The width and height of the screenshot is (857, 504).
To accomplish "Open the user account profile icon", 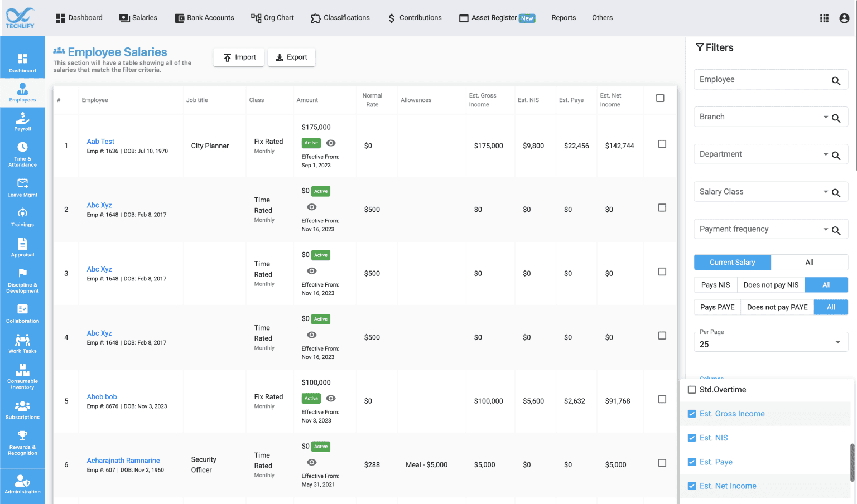I will pos(844,18).
